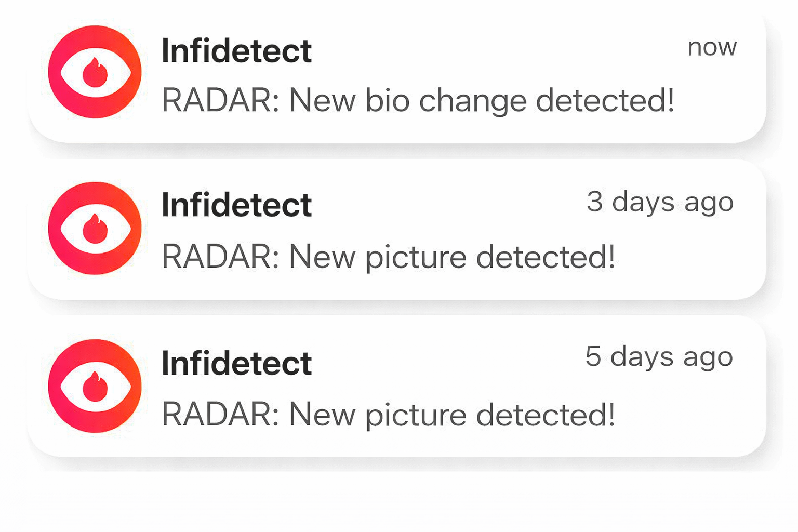Open the picture alert from 3 days ago
798x532 pixels.
point(389,257)
